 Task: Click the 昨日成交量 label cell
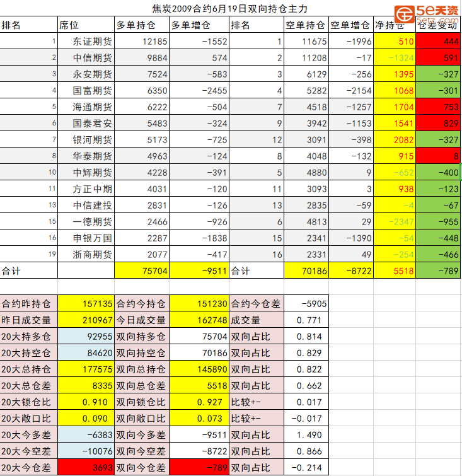pyautogui.click(x=28, y=320)
